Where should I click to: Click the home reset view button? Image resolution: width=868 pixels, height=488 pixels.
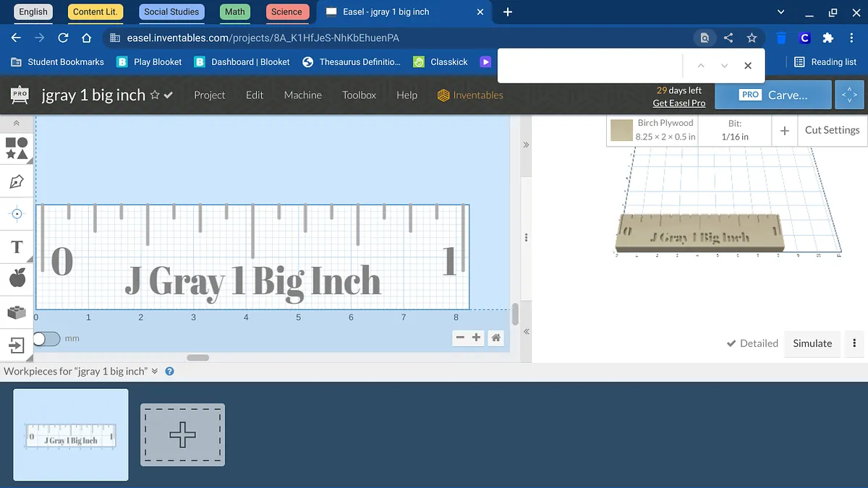tap(496, 338)
